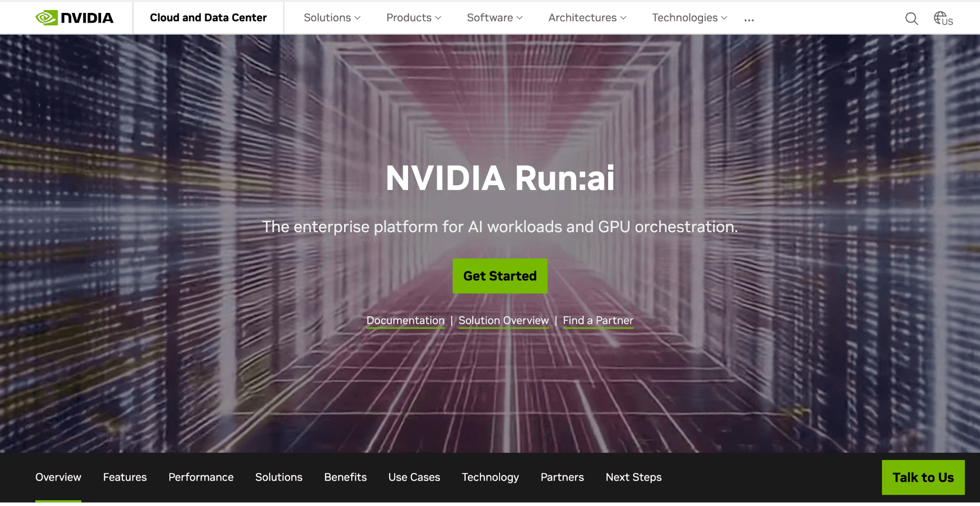Jump to the Technology section
This screenshot has height=506, width=980.
(x=490, y=477)
